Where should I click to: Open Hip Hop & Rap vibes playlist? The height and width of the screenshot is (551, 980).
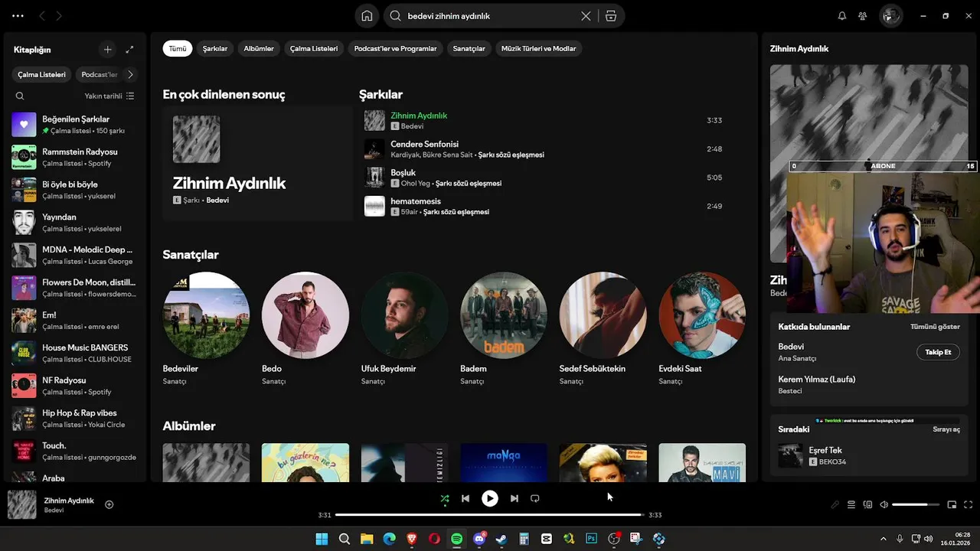click(x=74, y=418)
